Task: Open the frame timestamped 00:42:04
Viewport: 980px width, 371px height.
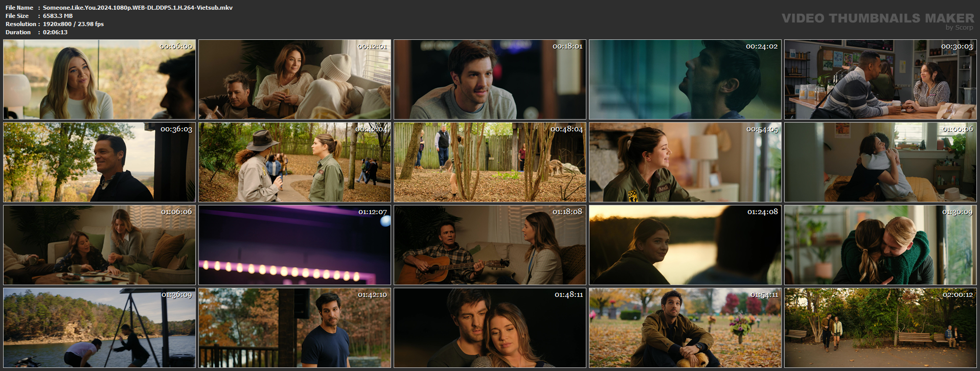Action: click(294, 162)
